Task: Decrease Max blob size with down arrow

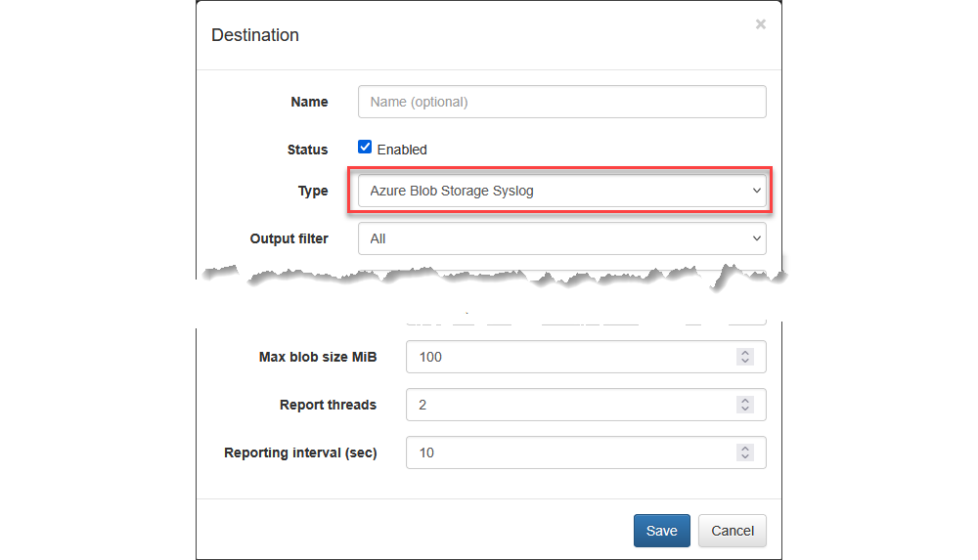Action: [745, 362]
